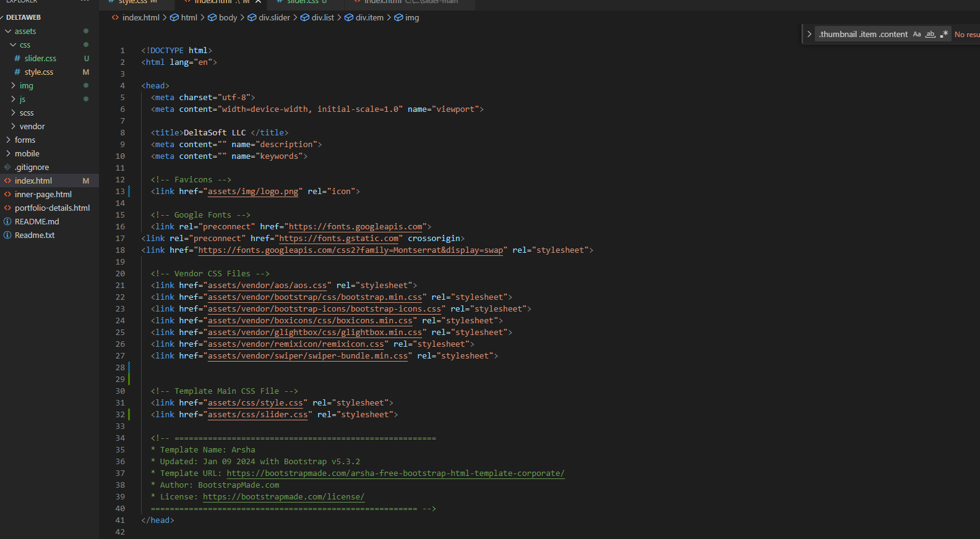Click the DeltaSoft LLC title text
The image size is (980, 539).
[x=215, y=133]
